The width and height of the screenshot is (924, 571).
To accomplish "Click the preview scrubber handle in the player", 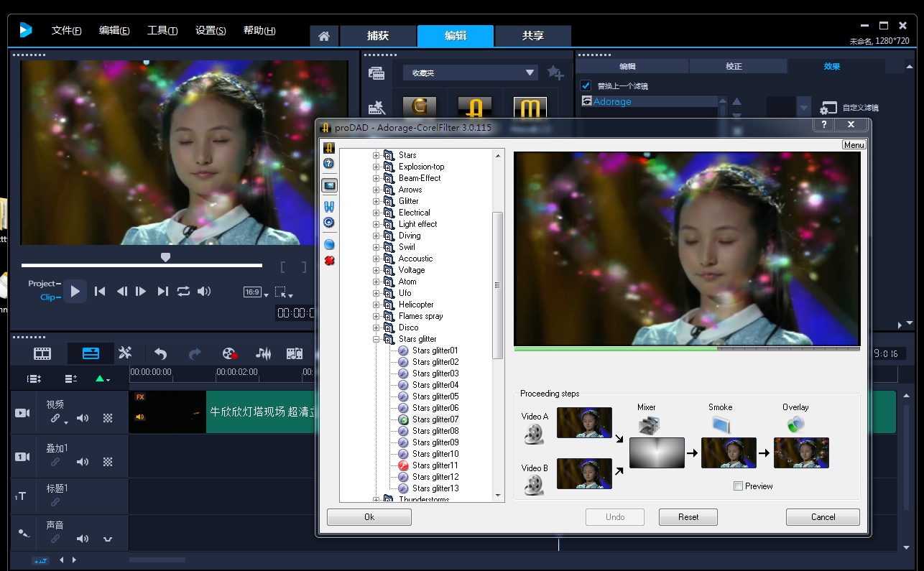I will [165, 257].
